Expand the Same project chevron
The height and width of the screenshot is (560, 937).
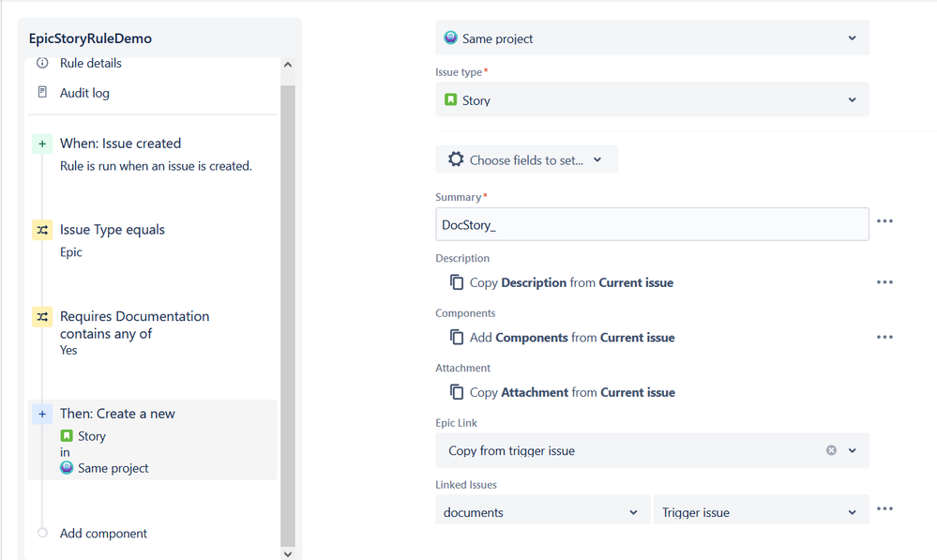click(x=853, y=38)
